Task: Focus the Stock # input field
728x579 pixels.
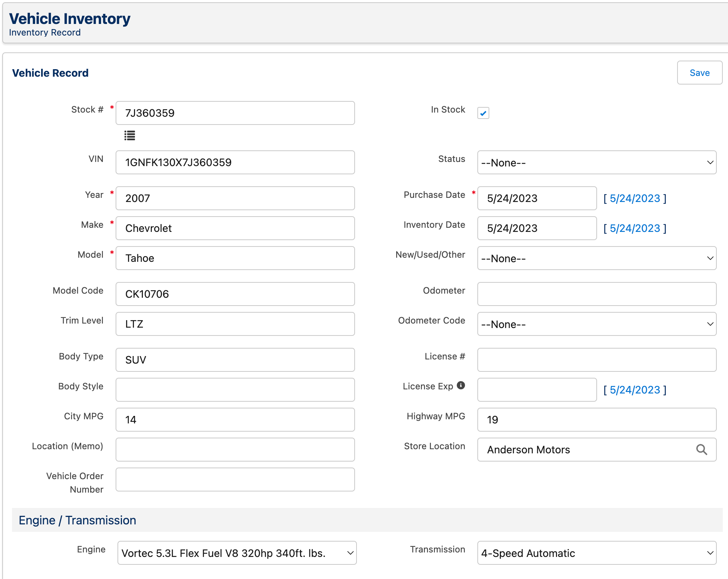Action: 235,113
